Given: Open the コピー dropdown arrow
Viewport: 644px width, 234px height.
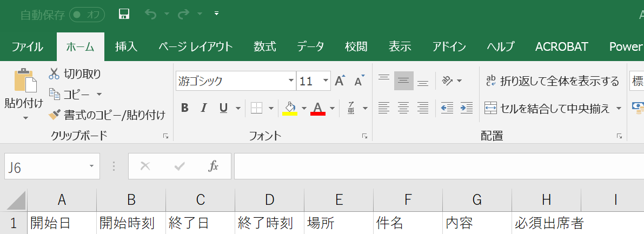Looking at the screenshot, I should [x=99, y=95].
